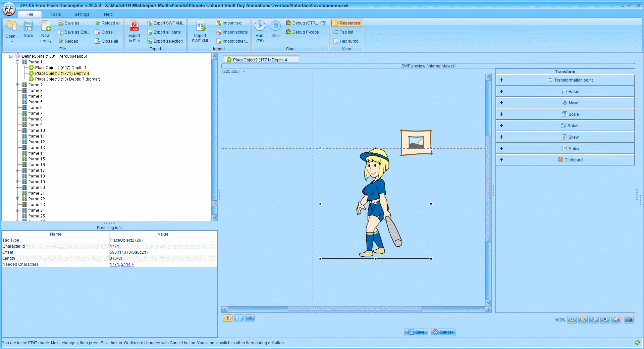The width and height of the screenshot is (644, 349).
Task: Start Debug (CTRL+F5)
Action: tap(306, 23)
